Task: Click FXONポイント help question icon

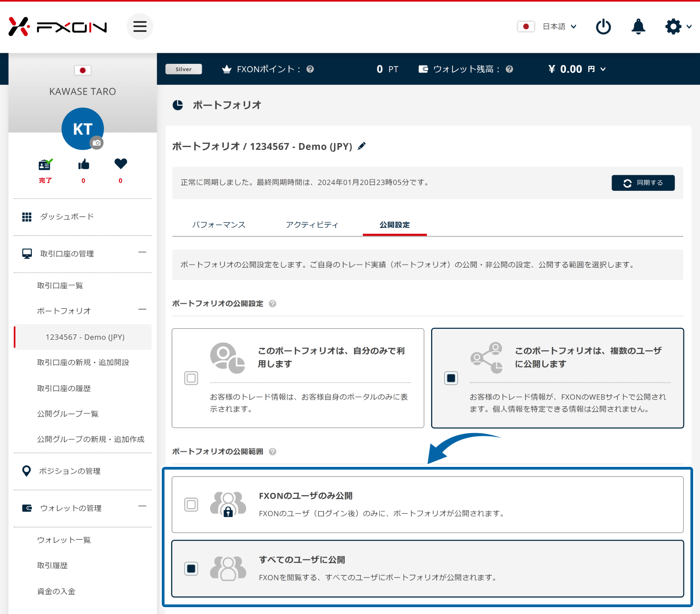Action: tap(310, 69)
